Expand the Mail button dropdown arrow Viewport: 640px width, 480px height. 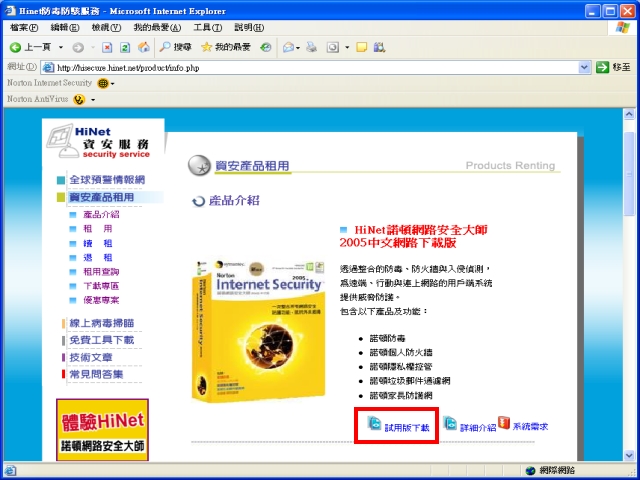point(298,48)
